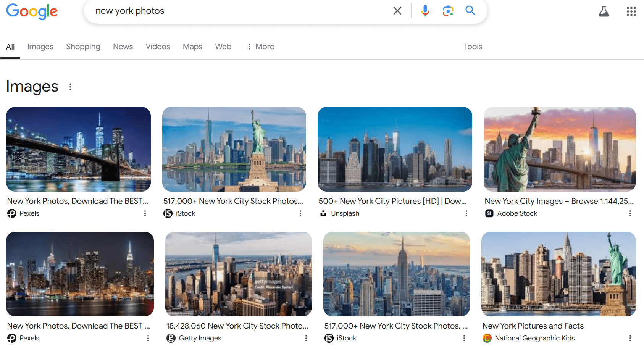The height and width of the screenshot is (350, 644).
Task: Open the New York Pictures and Facts link
Action: (533, 326)
